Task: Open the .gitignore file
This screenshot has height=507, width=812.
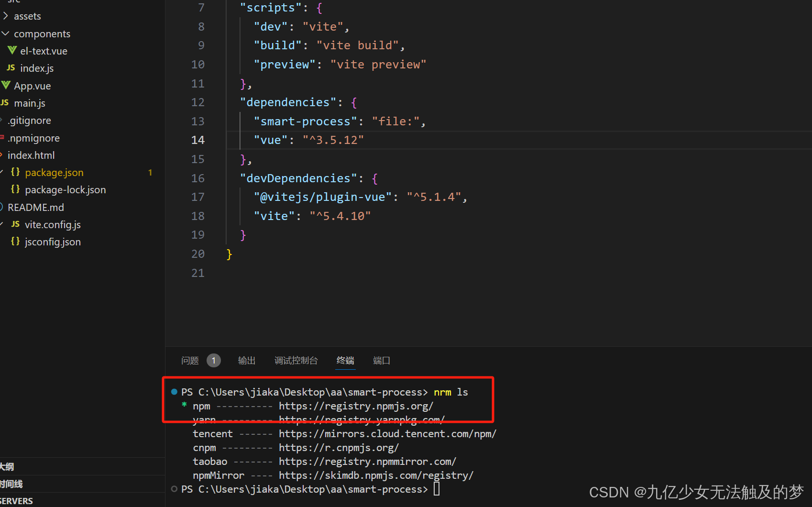Action: [x=29, y=121]
